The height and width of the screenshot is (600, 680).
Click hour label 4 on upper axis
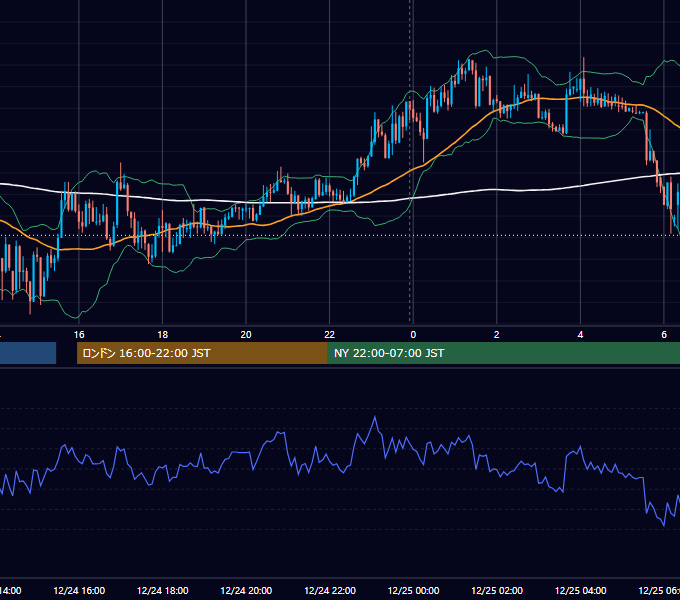(580, 335)
